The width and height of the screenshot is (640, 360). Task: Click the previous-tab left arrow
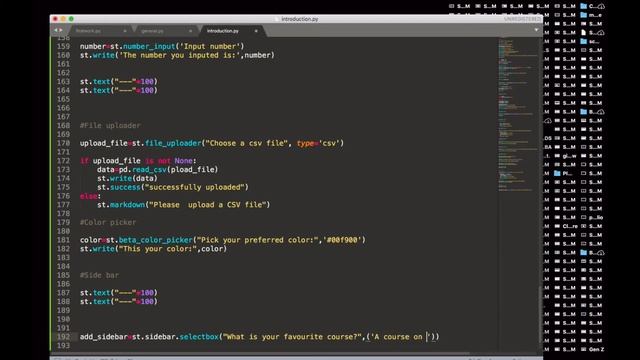56,30
